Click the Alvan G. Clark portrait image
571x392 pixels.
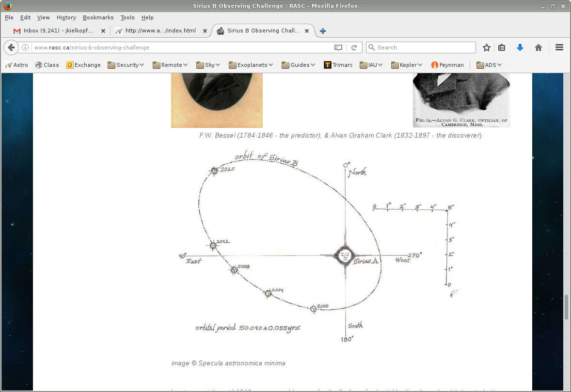[461, 100]
